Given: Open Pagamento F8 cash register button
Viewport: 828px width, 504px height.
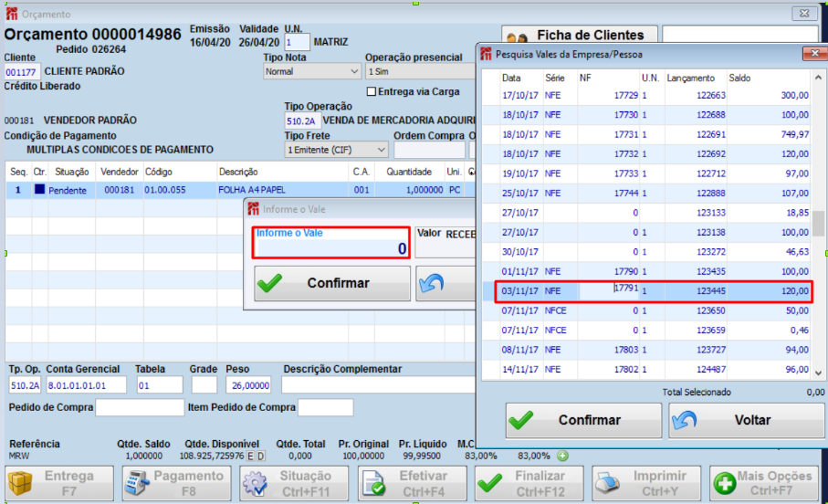Looking at the screenshot, I should click(177, 483).
